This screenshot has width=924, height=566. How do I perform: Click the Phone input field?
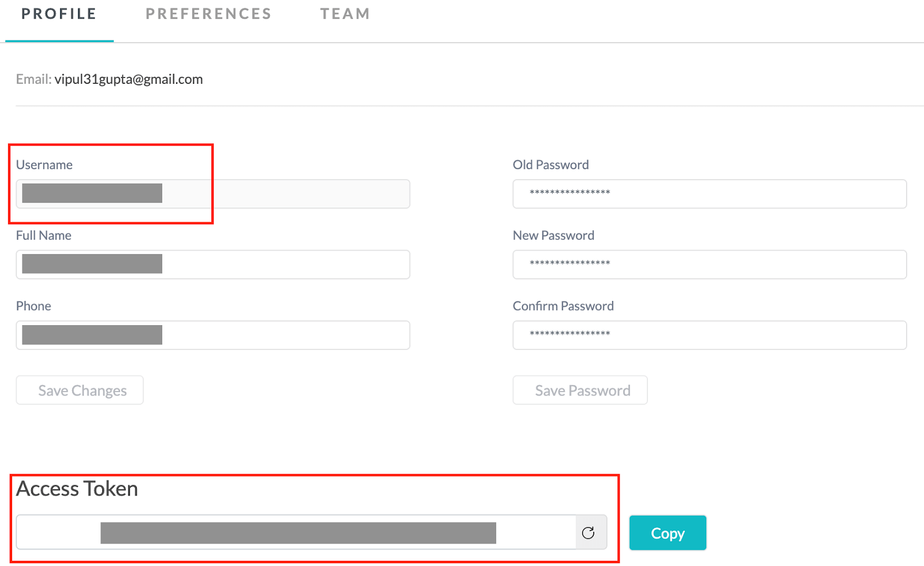click(x=213, y=335)
